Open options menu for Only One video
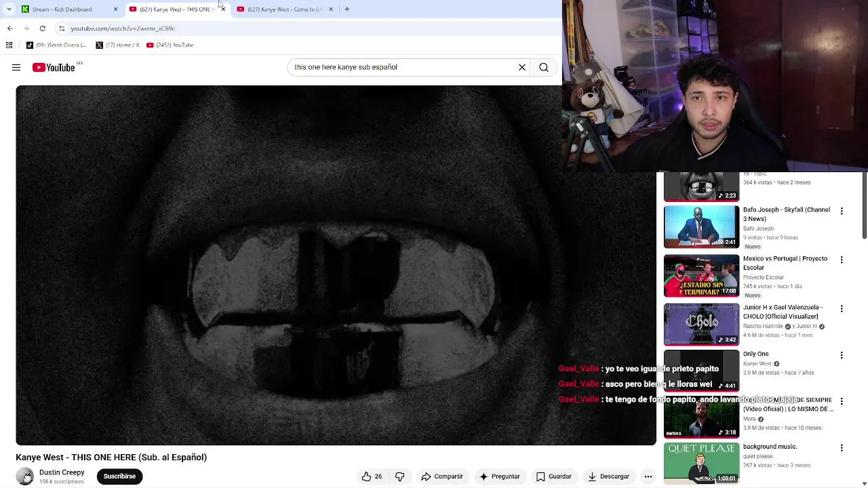Screen dimensions: 868x488 tap(842, 355)
